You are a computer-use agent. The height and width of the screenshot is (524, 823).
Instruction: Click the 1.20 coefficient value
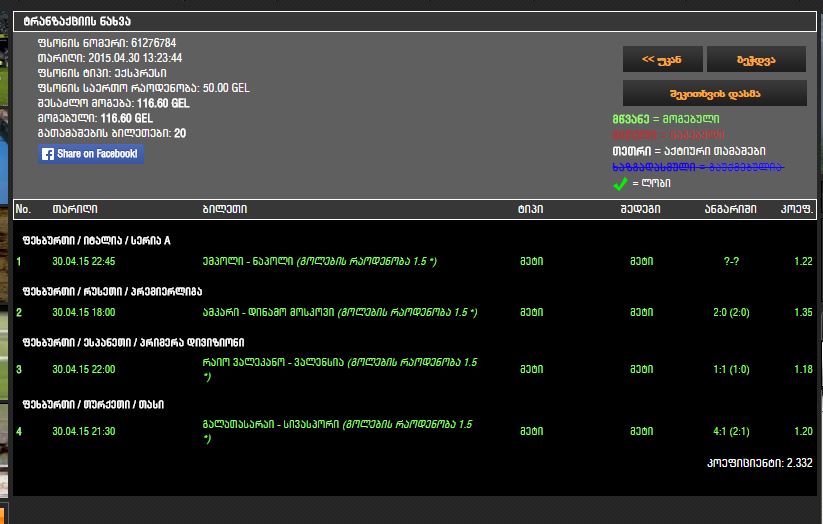coord(803,431)
